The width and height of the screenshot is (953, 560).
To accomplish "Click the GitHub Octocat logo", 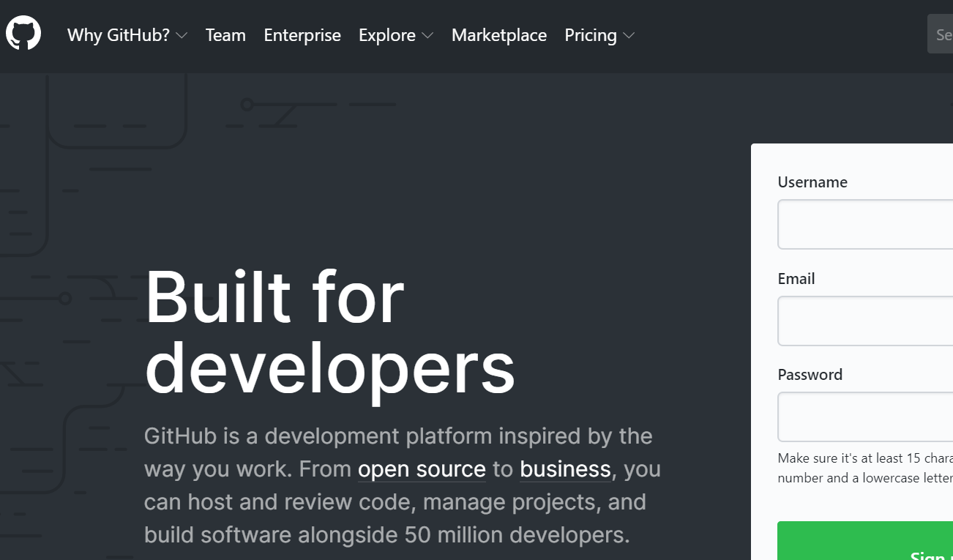I will pos(23,34).
